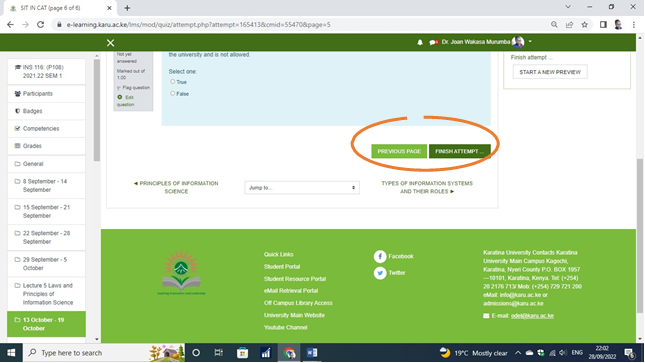The image size is (645, 363).
Task: Click the Flag question icon
Action: (119, 88)
